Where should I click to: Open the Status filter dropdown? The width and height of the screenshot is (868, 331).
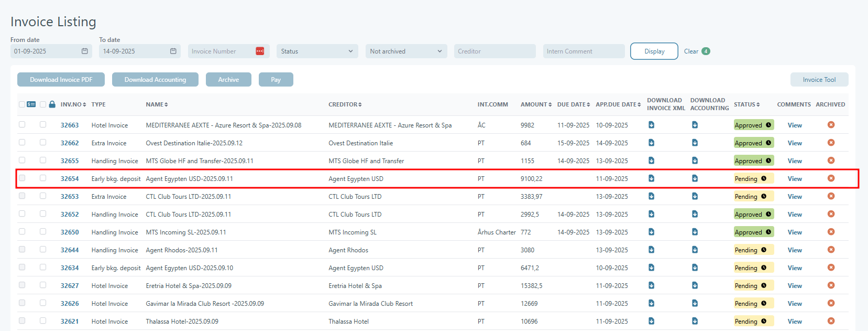click(x=317, y=51)
